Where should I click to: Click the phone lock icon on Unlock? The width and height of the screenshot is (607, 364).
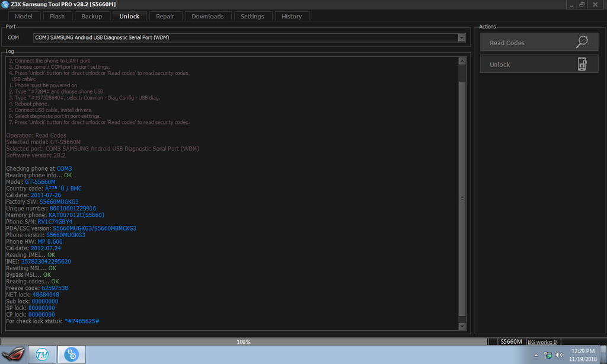[582, 64]
